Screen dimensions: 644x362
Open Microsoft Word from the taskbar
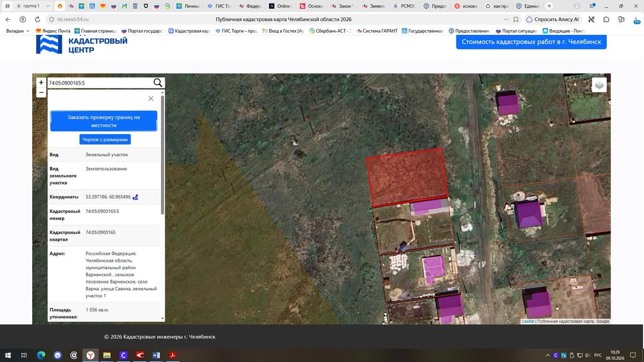coord(157,355)
